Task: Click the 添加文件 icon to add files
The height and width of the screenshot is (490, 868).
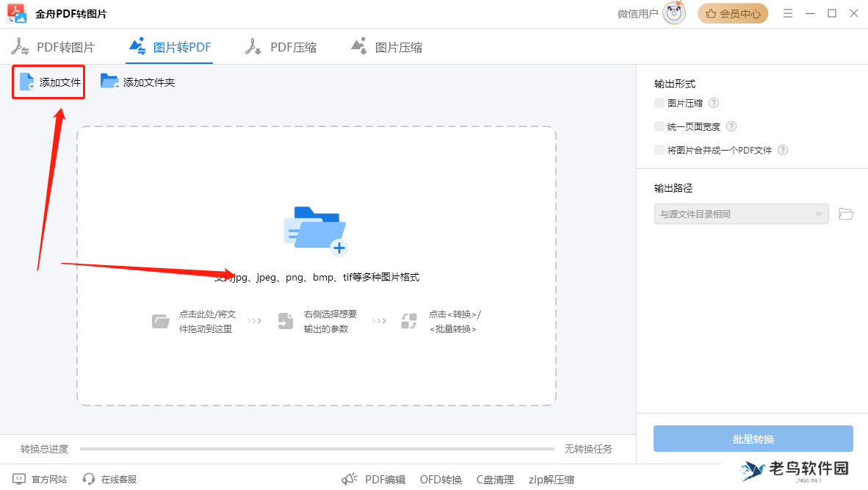Action: 27,82
